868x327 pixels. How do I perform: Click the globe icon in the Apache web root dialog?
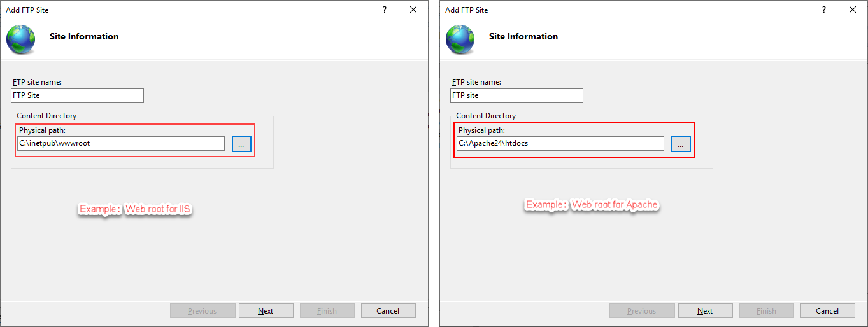[460, 39]
